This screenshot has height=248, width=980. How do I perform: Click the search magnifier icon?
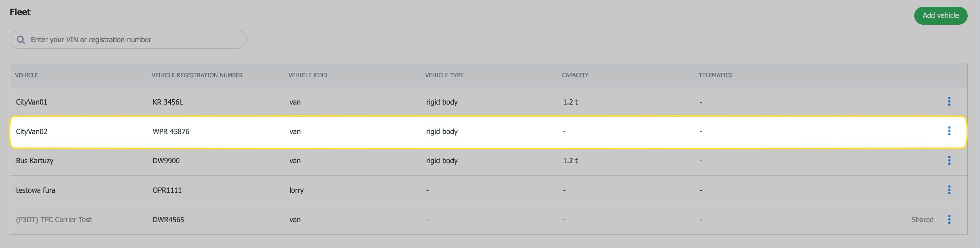21,40
